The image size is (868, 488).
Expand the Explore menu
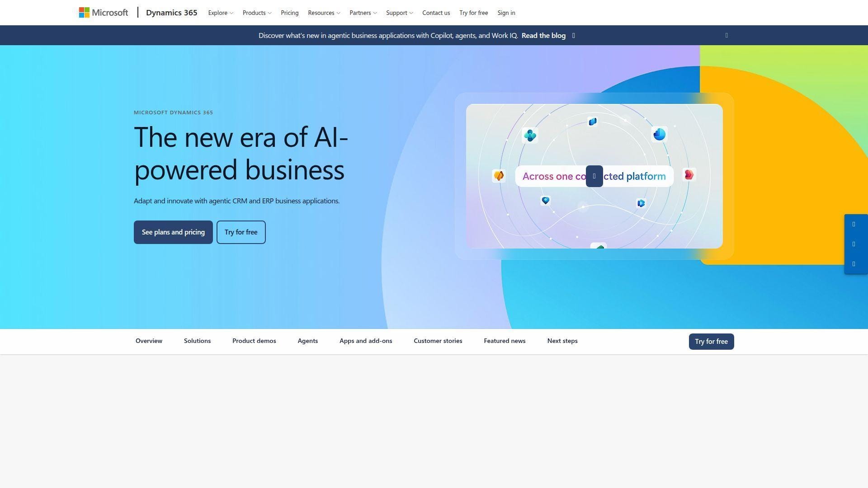[221, 13]
